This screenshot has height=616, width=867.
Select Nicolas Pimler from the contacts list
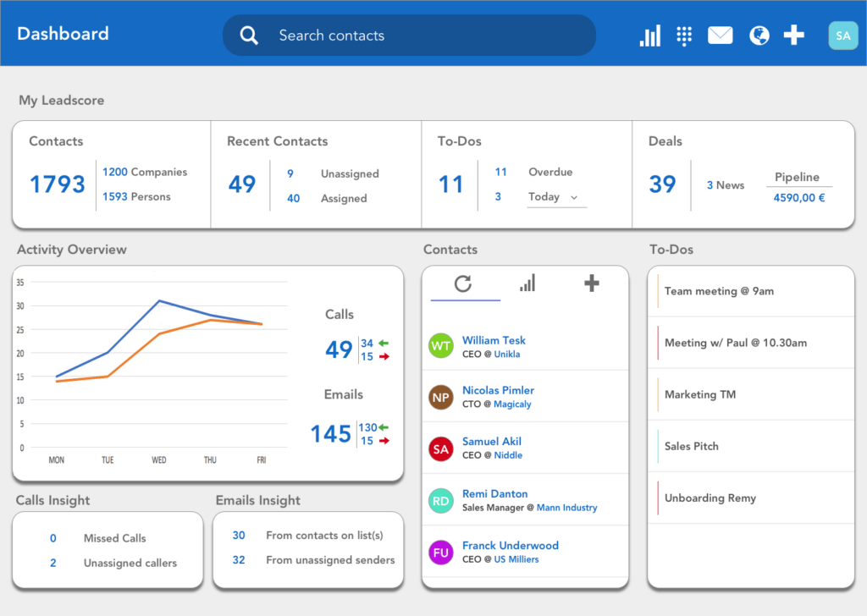(x=497, y=390)
